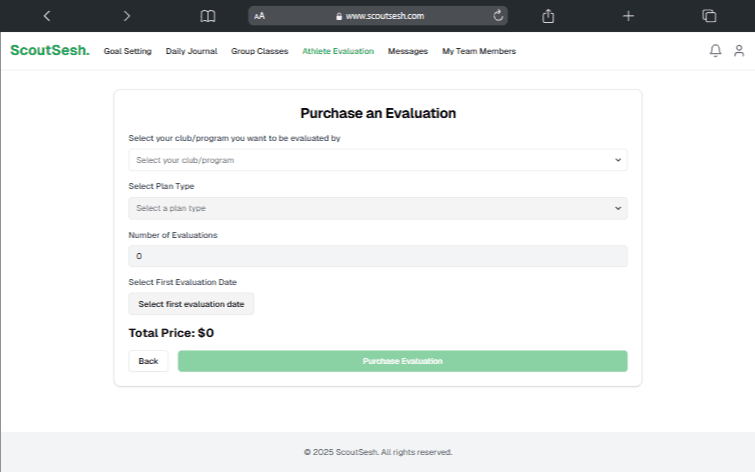Open text size AA reader options
The height and width of the screenshot is (472, 755).
click(x=260, y=16)
